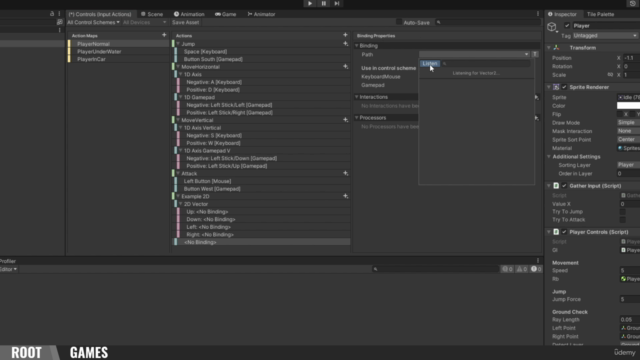
Task: Collapse the Binding section
Action: [357, 46]
